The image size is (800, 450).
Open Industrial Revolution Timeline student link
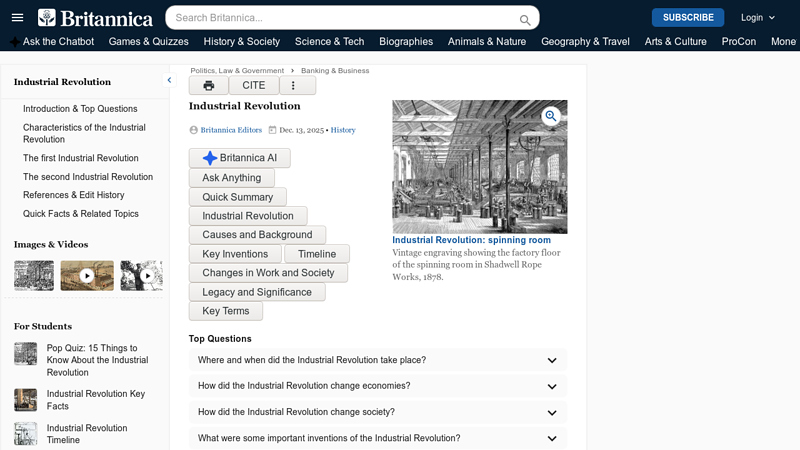[87, 434]
